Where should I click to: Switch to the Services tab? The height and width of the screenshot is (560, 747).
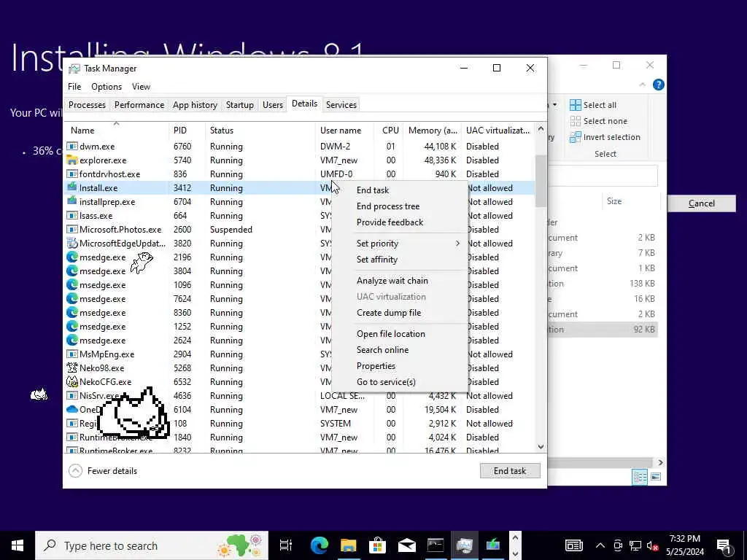point(341,105)
